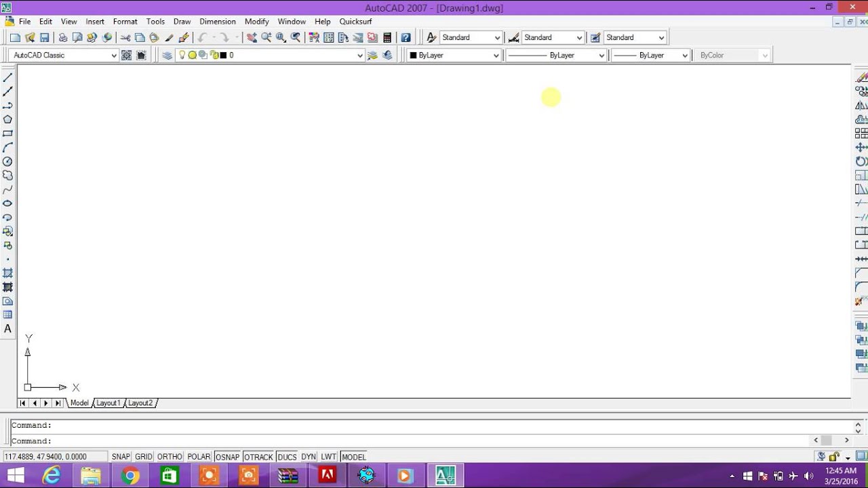The image size is (868, 488).
Task: Switch to the Layout2 tab
Action: coord(140,403)
